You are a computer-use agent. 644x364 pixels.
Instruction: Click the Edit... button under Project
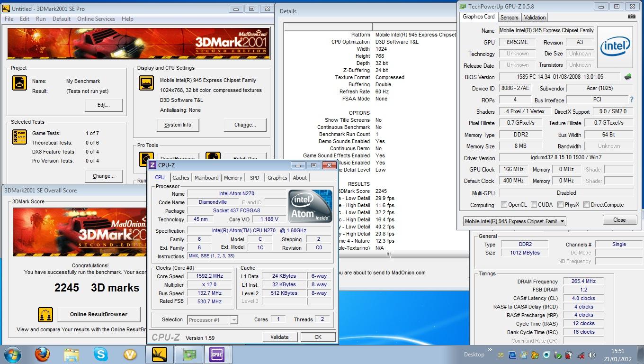[x=104, y=105]
